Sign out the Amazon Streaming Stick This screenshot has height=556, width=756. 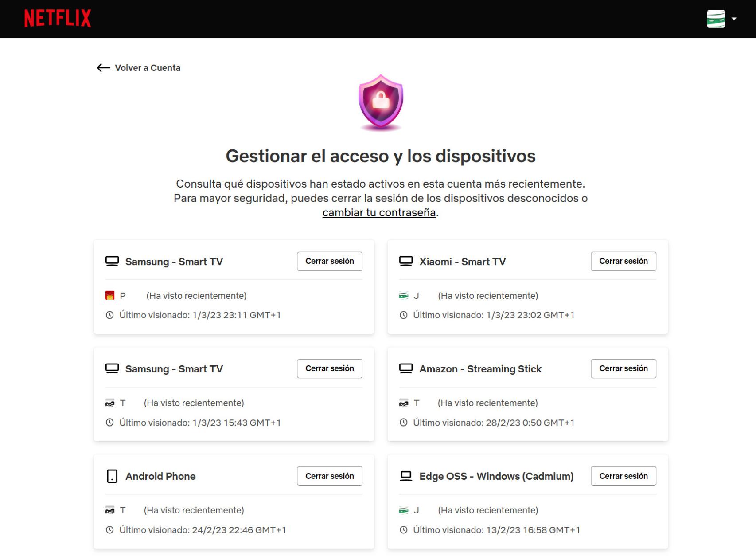[624, 368]
